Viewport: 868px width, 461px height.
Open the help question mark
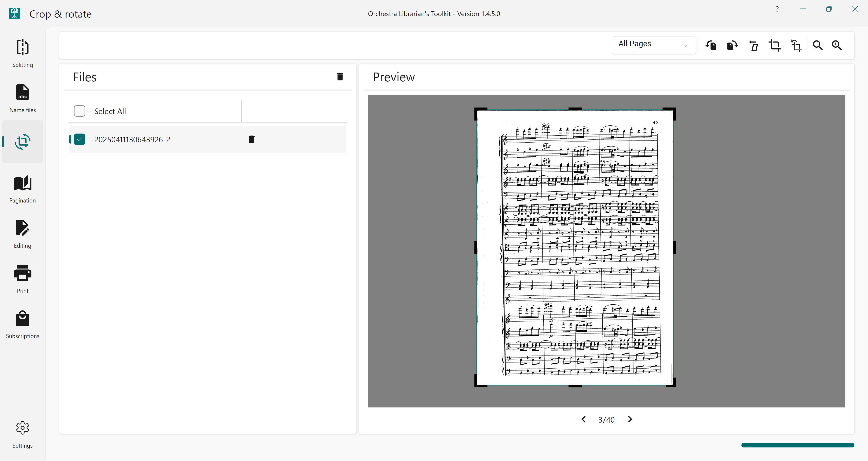(x=777, y=9)
